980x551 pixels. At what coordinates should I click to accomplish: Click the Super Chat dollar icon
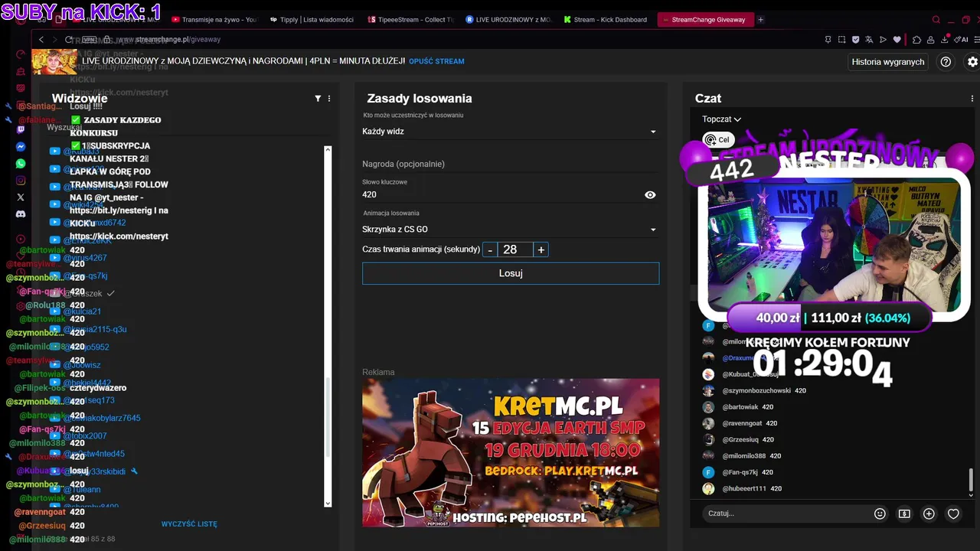click(x=904, y=514)
